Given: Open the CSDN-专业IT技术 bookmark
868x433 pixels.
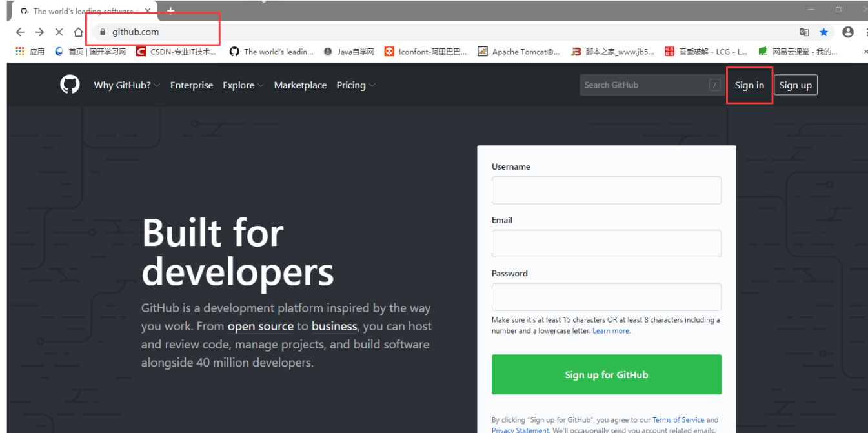Looking at the screenshot, I should [x=177, y=52].
